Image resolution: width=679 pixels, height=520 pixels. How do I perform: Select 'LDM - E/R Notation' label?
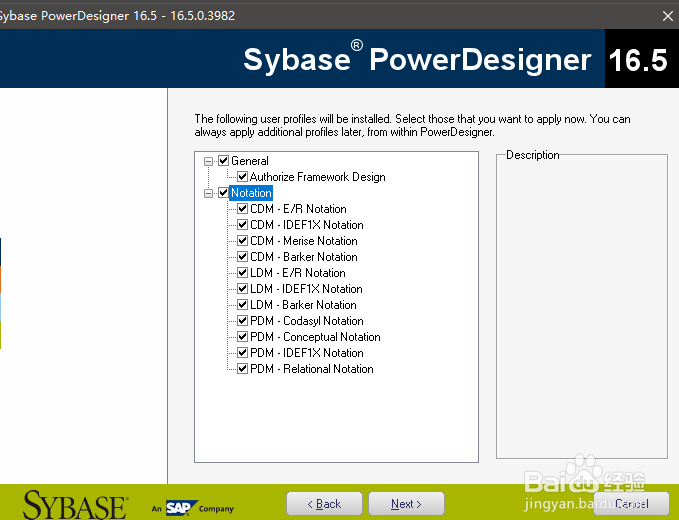click(298, 273)
